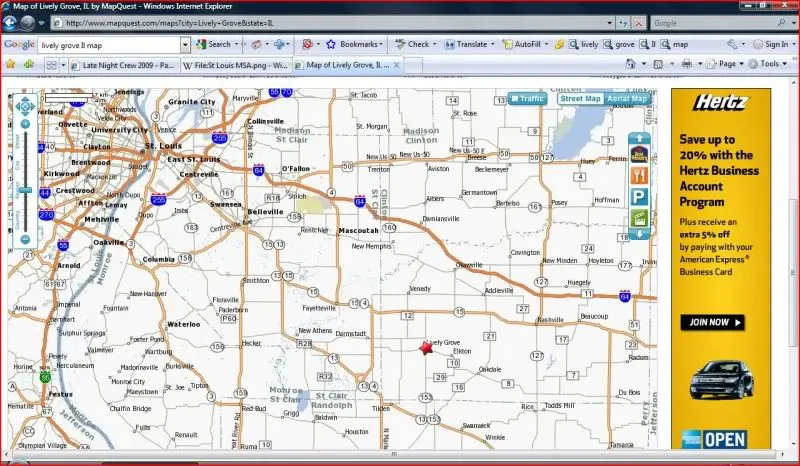This screenshot has height=466, width=800.
Task: Click the Add to Favorites star-plus icon
Action: tap(29, 64)
